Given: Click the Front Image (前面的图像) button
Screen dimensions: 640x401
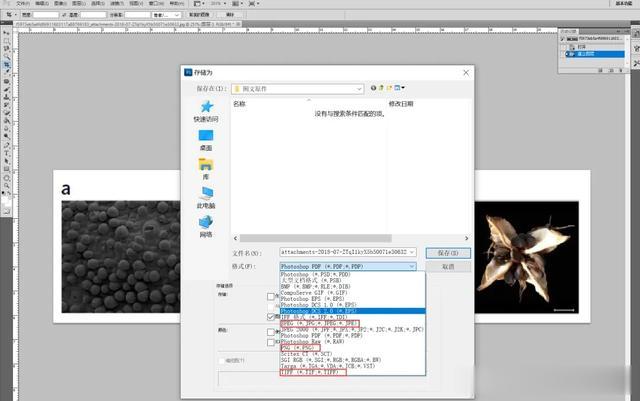Looking at the screenshot, I should coord(199,15).
